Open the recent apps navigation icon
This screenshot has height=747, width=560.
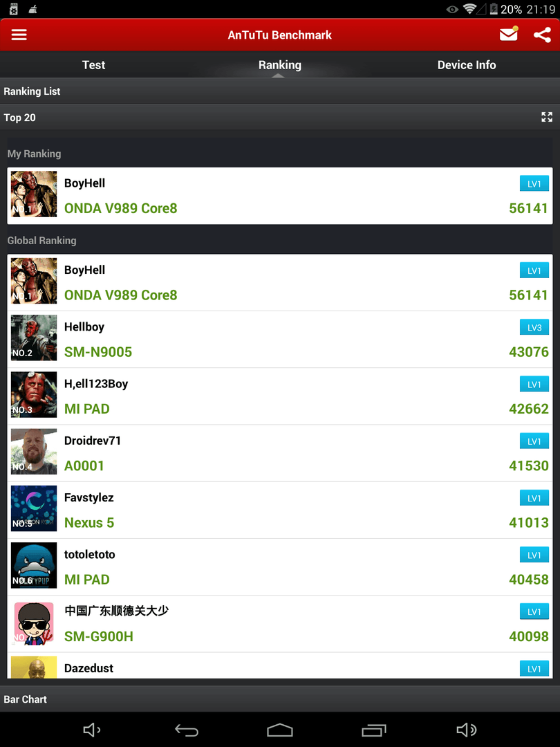click(374, 730)
